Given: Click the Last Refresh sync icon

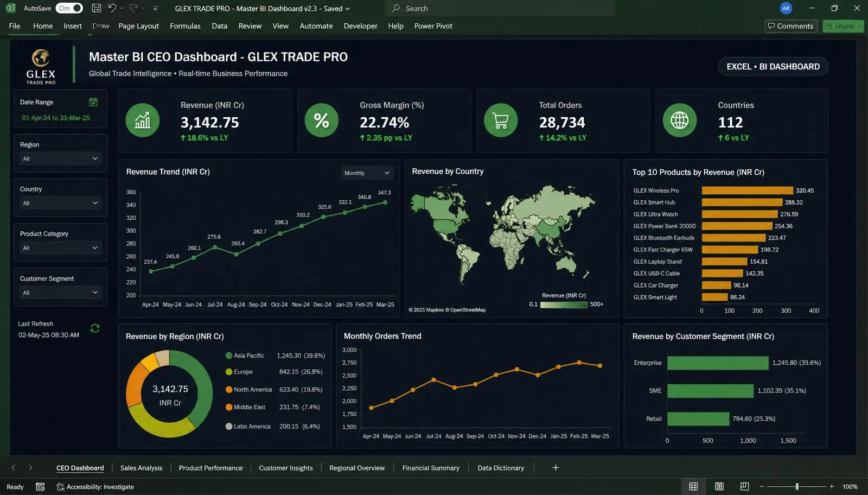Looking at the screenshot, I should click(95, 328).
